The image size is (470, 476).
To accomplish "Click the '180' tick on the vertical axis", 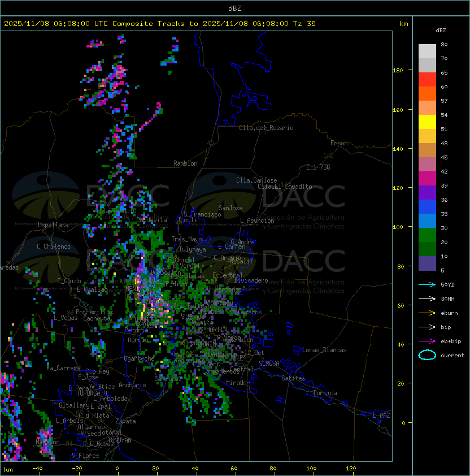I will [398, 71].
